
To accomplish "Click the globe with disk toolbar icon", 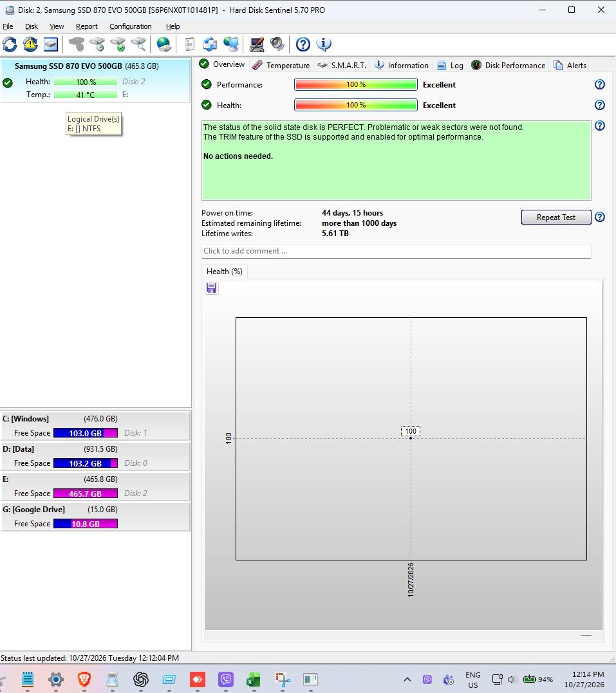I will pyautogui.click(x=164, y=44).
